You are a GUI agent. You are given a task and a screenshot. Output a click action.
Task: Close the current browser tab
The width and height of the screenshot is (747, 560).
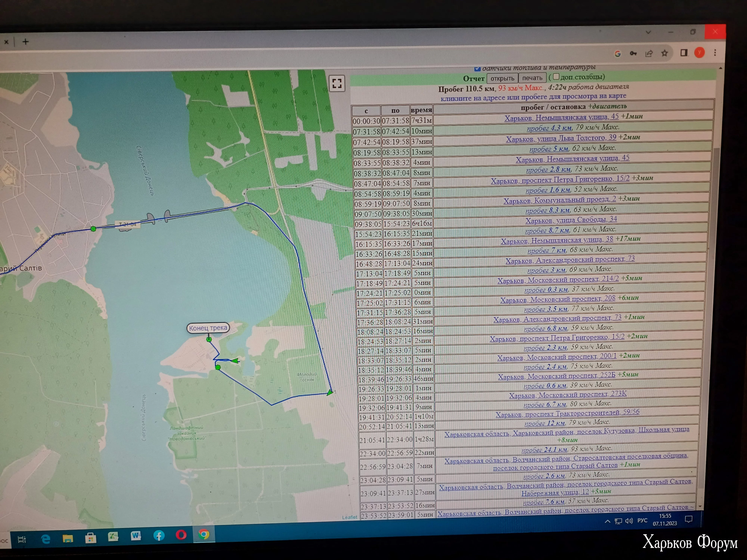point(6,42)
